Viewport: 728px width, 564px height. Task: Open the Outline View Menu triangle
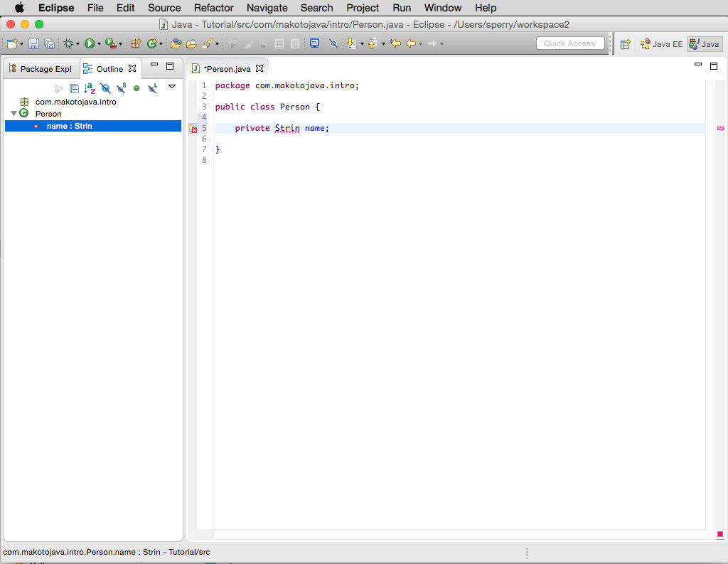pos(172,86)
